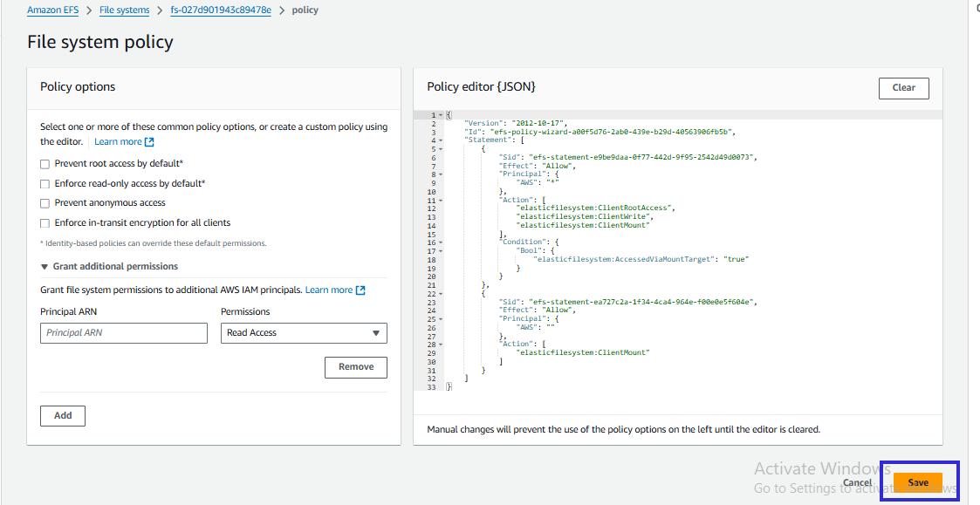The image size is (980, 505).
Task: Check Enforce read-only access by default
Action: [45, 184]
